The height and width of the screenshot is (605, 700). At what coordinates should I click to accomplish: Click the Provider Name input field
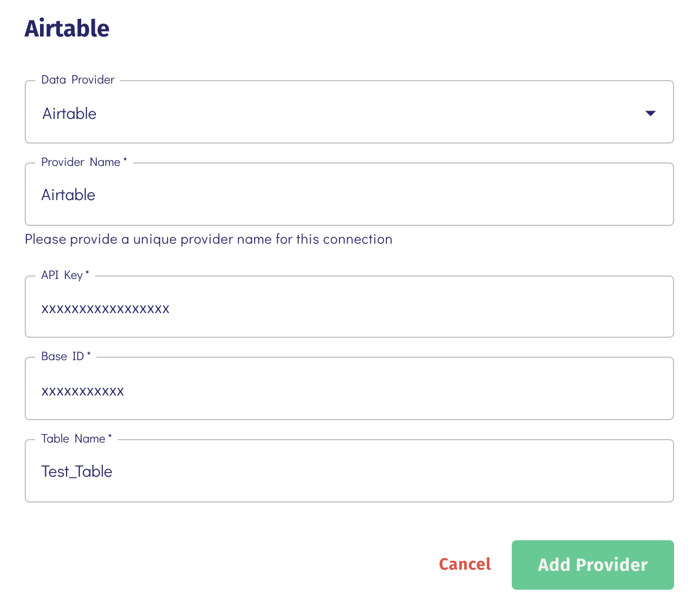(x=349, y=194)
